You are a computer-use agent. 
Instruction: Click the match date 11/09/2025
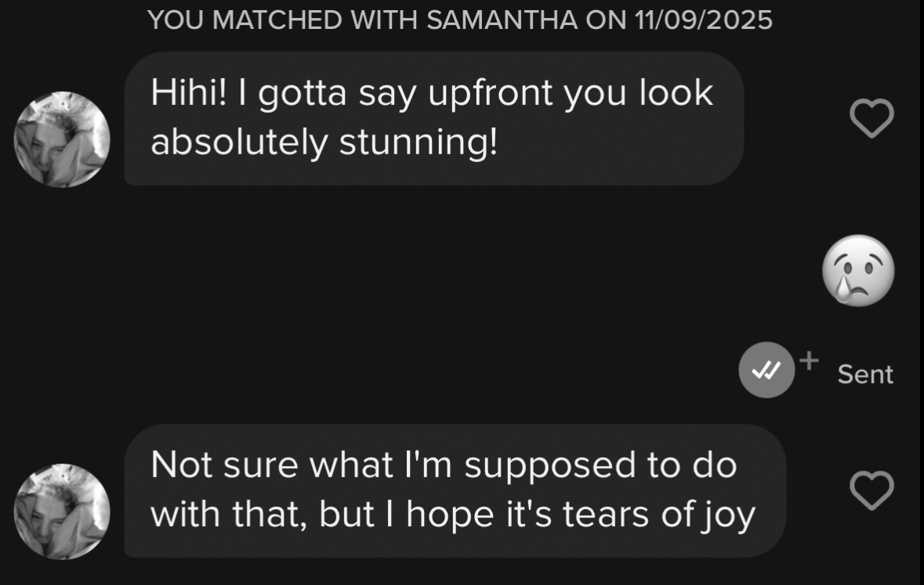coord(704,20)
